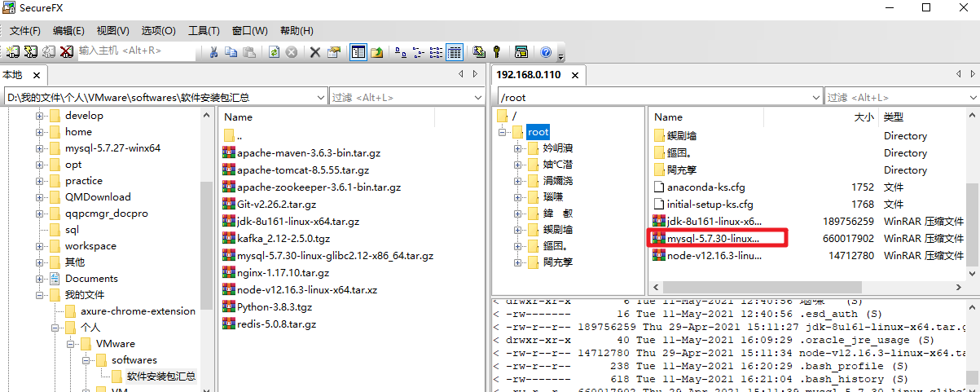Select the QMDownload folder in tree

(98, 197)
